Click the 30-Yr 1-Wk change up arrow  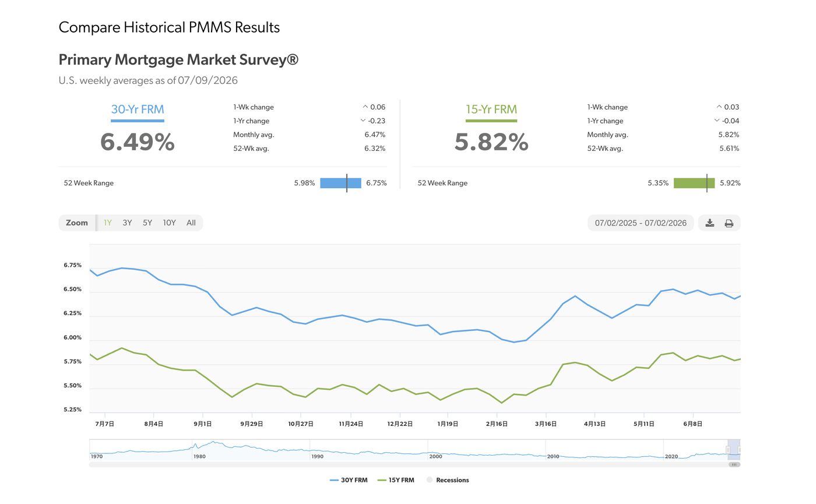(365, 107)
